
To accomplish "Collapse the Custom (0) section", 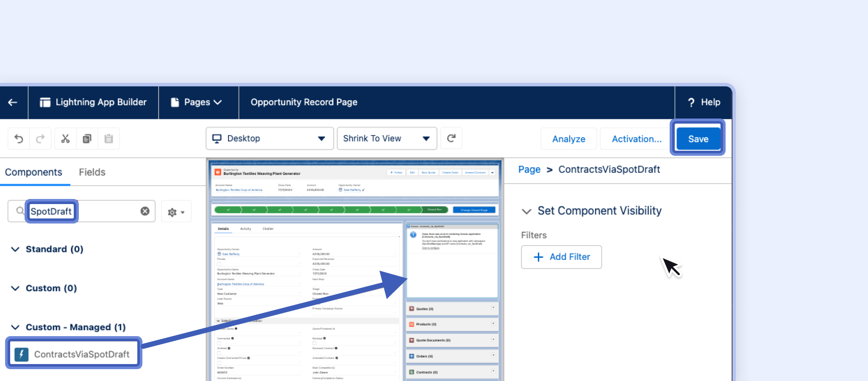I will 15,288.
